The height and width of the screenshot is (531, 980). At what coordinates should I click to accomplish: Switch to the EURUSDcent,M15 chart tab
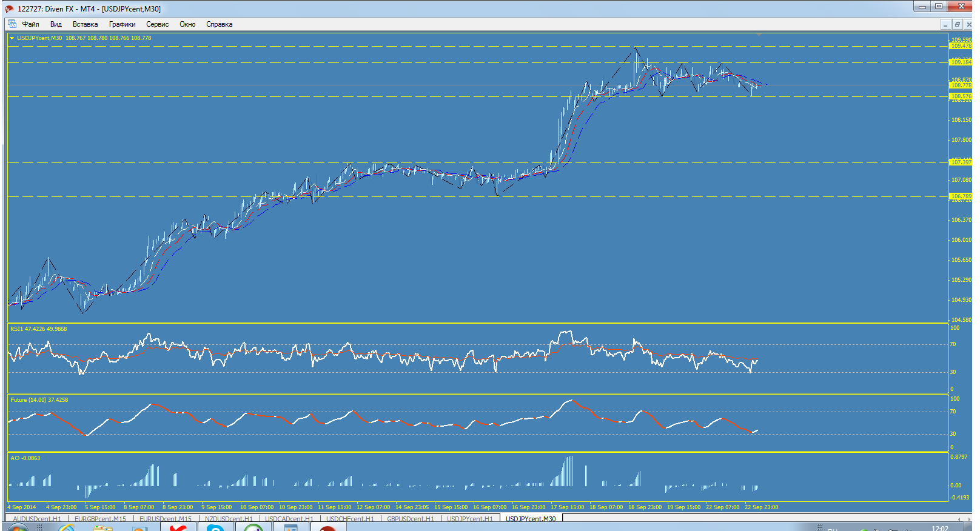(165, 519)
